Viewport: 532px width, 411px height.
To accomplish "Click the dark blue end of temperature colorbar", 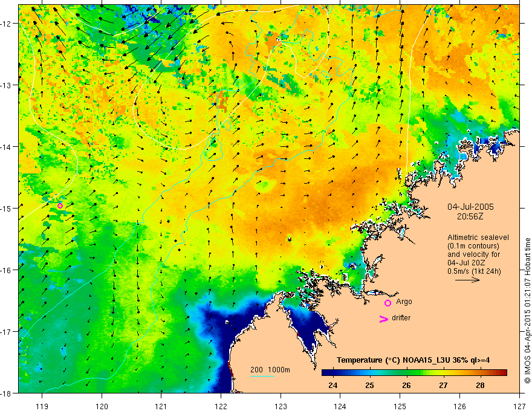I will coord(328,372).
